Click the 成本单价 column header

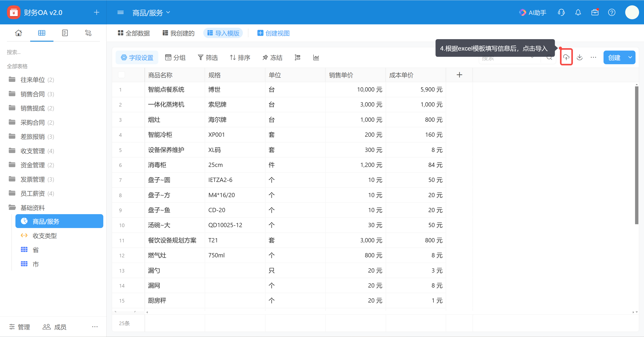[x=415, y=75]
